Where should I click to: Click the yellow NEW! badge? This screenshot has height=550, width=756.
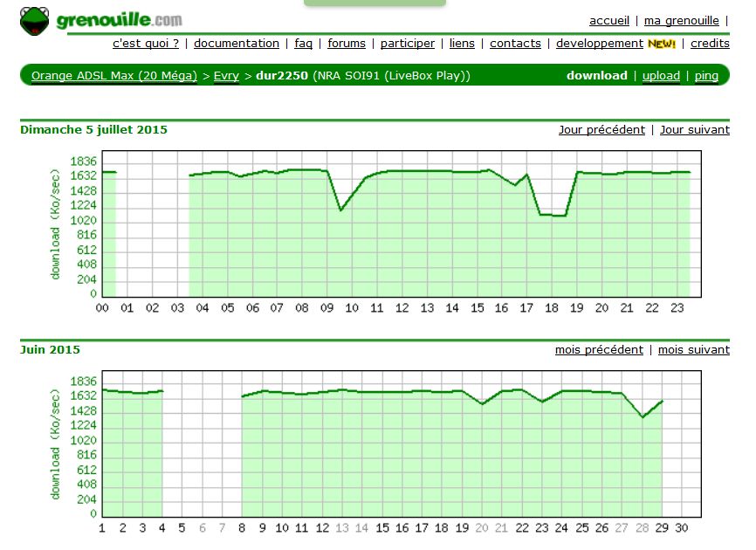click(x=662, y=44)
